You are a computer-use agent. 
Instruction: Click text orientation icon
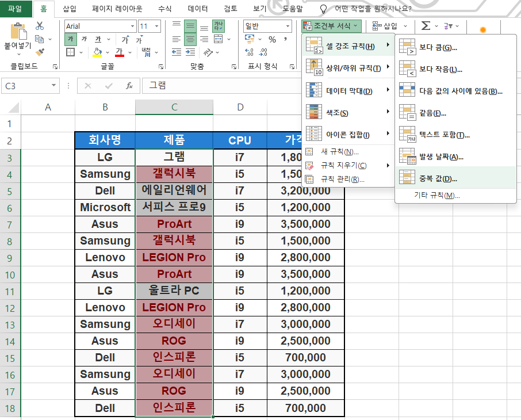208,52
